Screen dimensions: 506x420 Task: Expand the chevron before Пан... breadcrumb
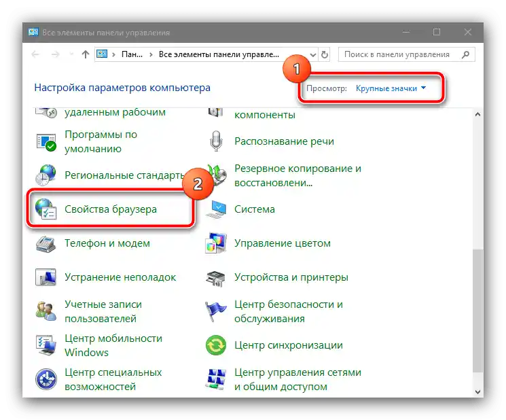(x=113, y=54)
